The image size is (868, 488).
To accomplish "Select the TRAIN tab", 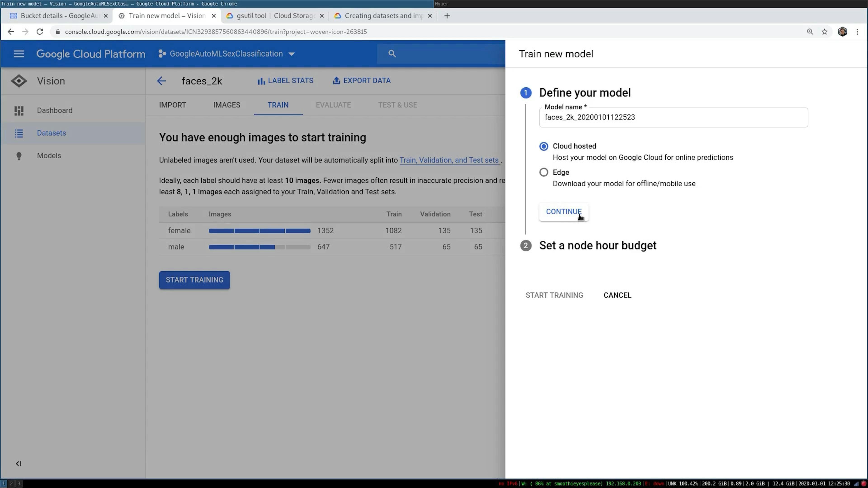I will click(x=278, y=105).
